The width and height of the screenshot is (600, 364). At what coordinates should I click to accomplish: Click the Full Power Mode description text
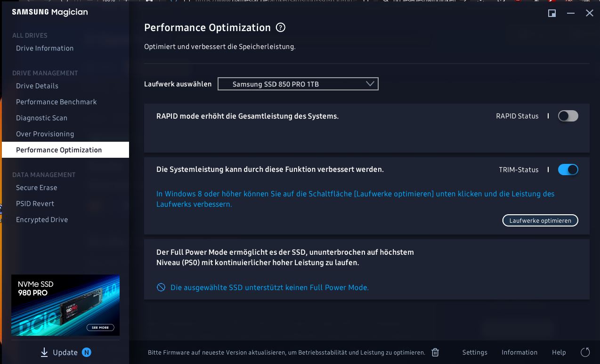285,257
